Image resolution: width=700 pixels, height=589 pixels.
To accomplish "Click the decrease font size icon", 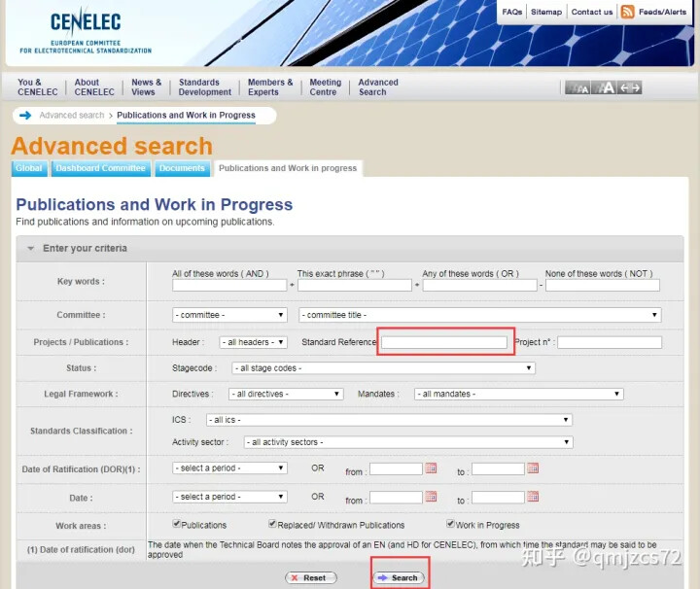I will click(x=577, y=87).
